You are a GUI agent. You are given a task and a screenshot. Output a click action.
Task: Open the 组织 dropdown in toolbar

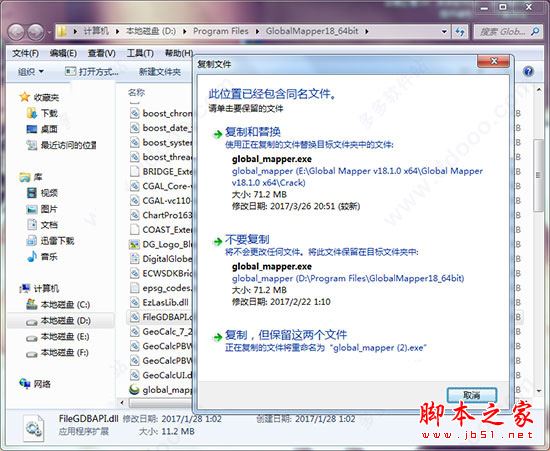[31, 72]
